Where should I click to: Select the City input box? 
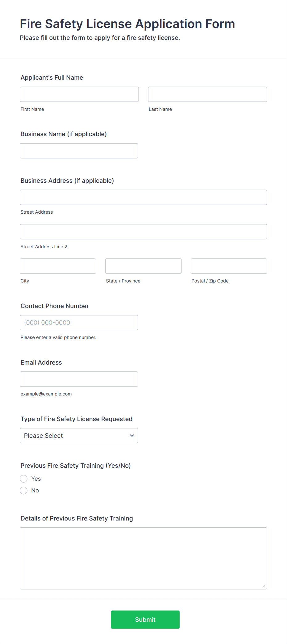click(58, 266)
